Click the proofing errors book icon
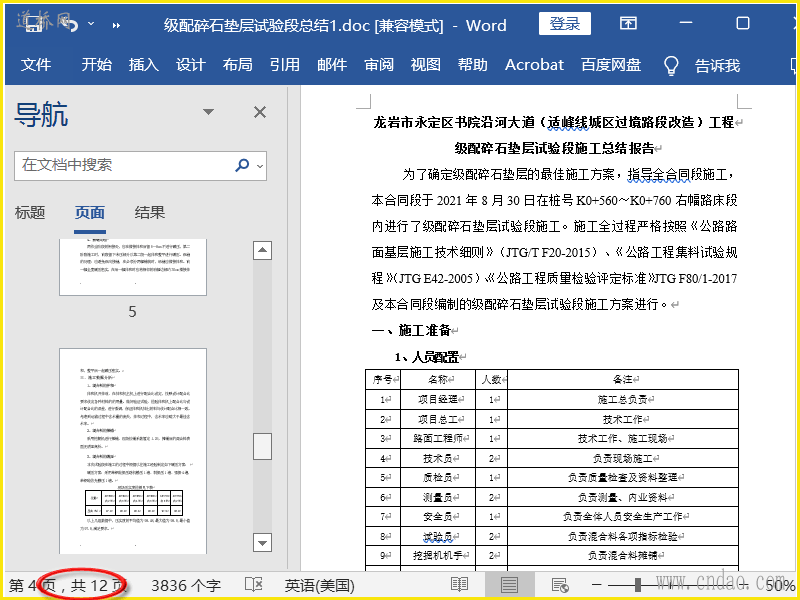Viewport: 800px width, 600px height. click(x=254, y=585)
